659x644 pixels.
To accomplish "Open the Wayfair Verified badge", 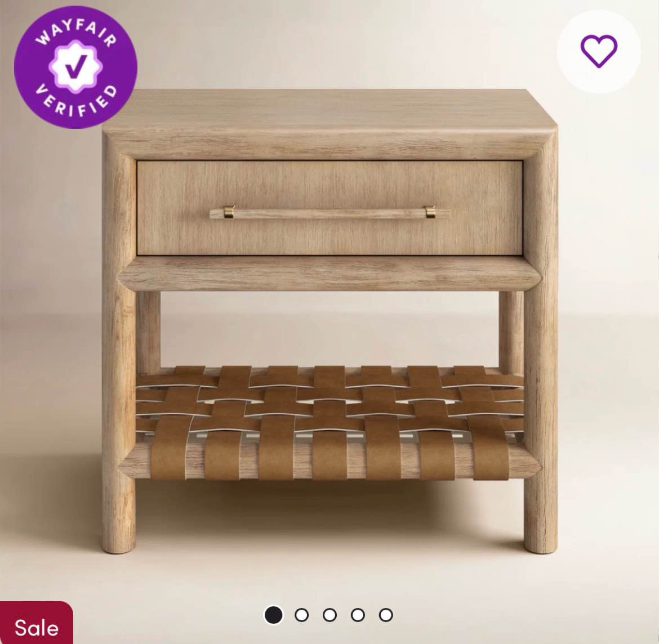I will (x=75, y=67).
